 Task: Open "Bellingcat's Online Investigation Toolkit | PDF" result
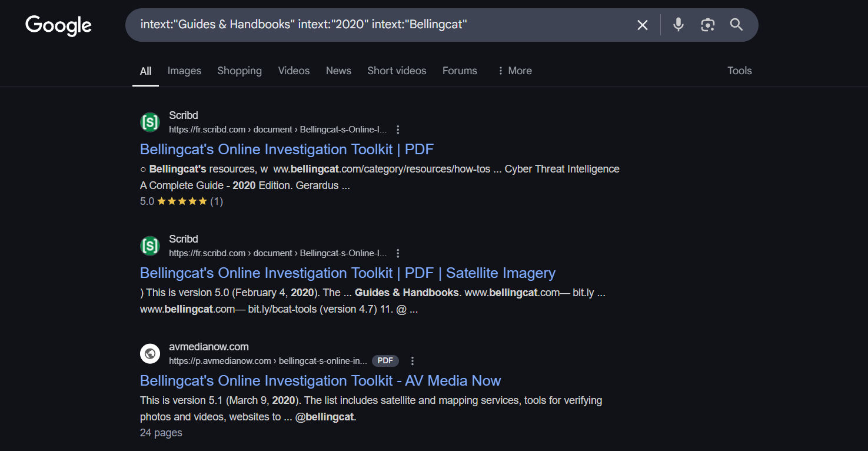point(287,149)
